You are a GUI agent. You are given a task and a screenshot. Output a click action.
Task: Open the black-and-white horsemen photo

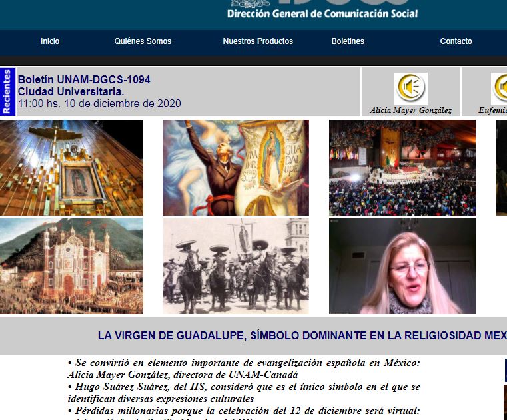point(236,266)
